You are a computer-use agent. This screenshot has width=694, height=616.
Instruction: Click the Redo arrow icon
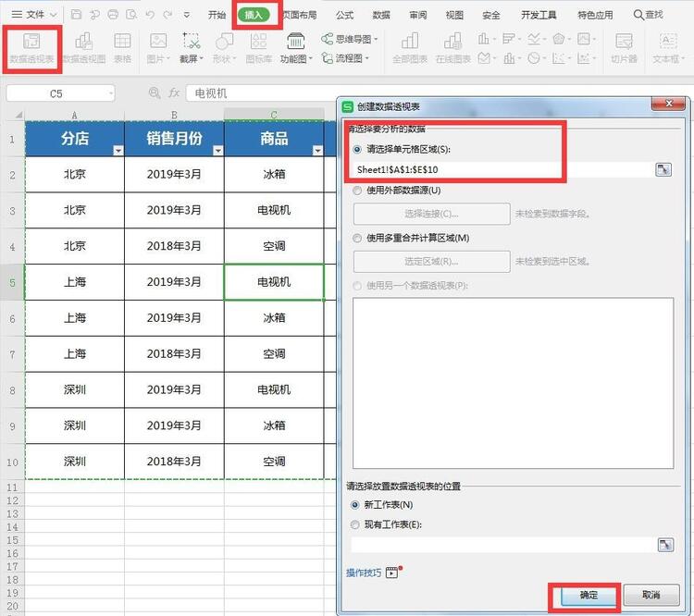(x=167, y=15)
